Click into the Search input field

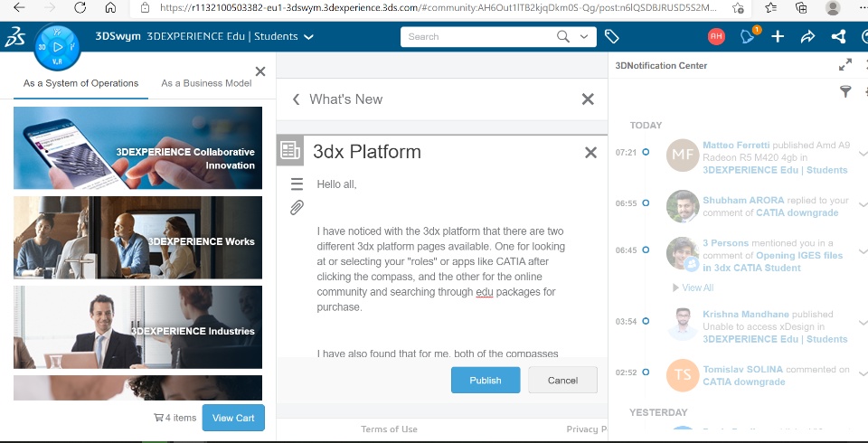479,36
